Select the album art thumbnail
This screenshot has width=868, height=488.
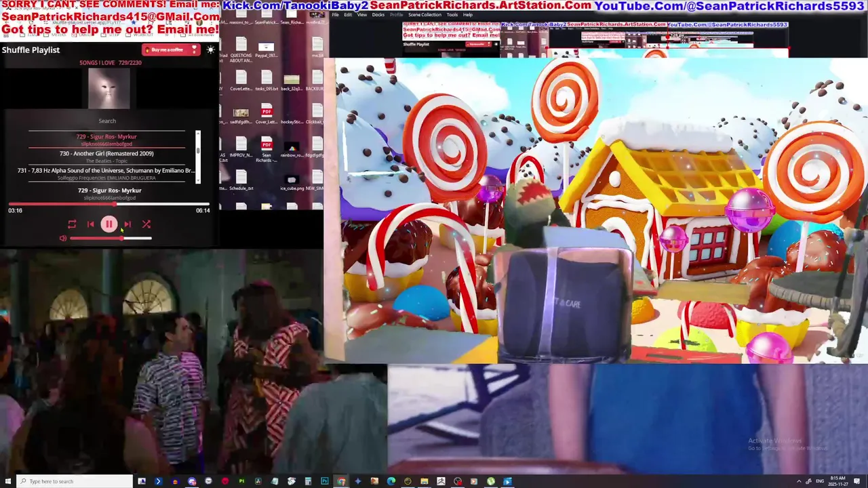point(108,88)
